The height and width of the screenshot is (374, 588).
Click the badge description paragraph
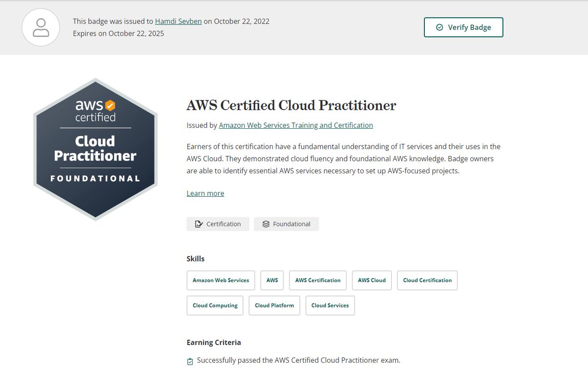click(x=343, y=159)
